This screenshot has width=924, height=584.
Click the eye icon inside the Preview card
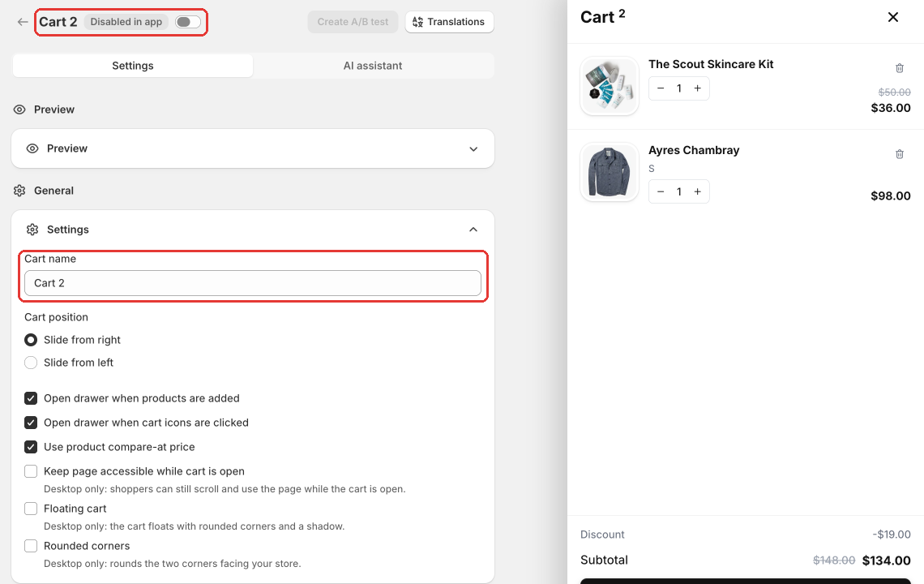(32, 148)
